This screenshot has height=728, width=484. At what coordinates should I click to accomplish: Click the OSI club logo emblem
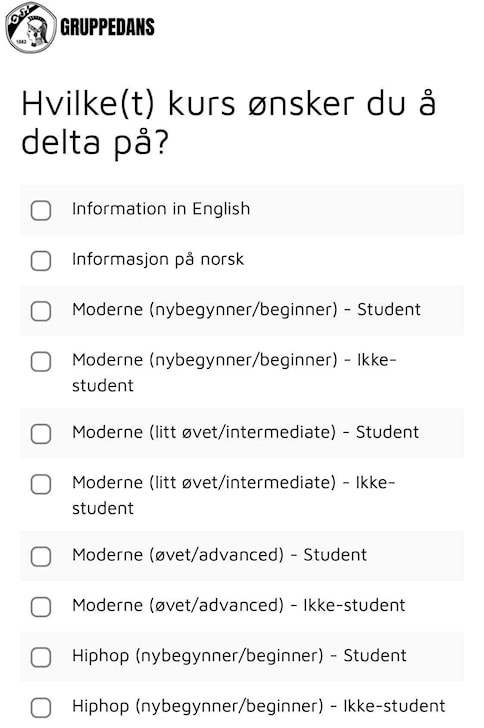pos(31,27)
